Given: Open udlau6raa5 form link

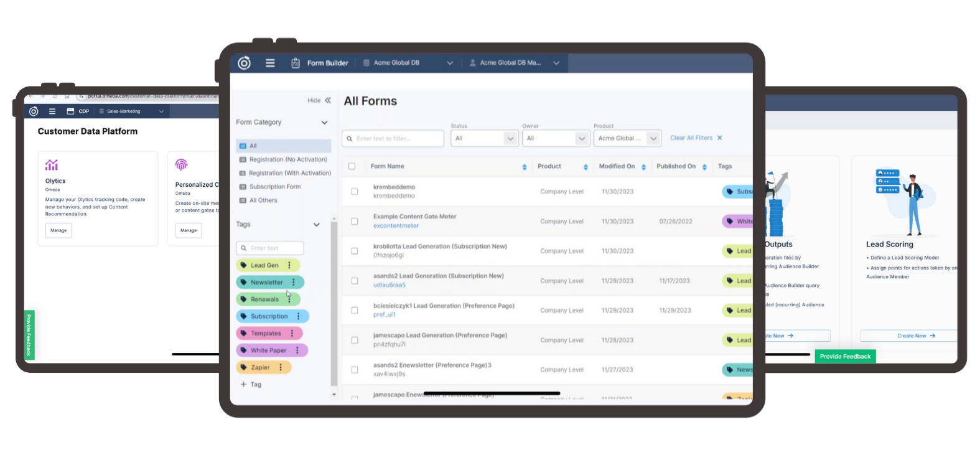Looking at the screenshot, I should click(x=390, y=285).
